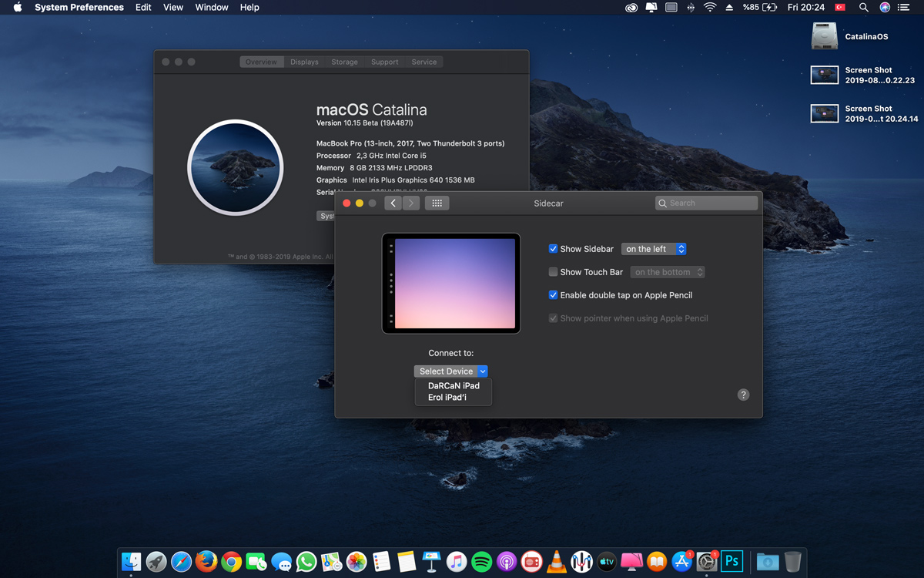
Task: Go forward in System Preferences
Action: pyautogui.click(x=411, y=203)
